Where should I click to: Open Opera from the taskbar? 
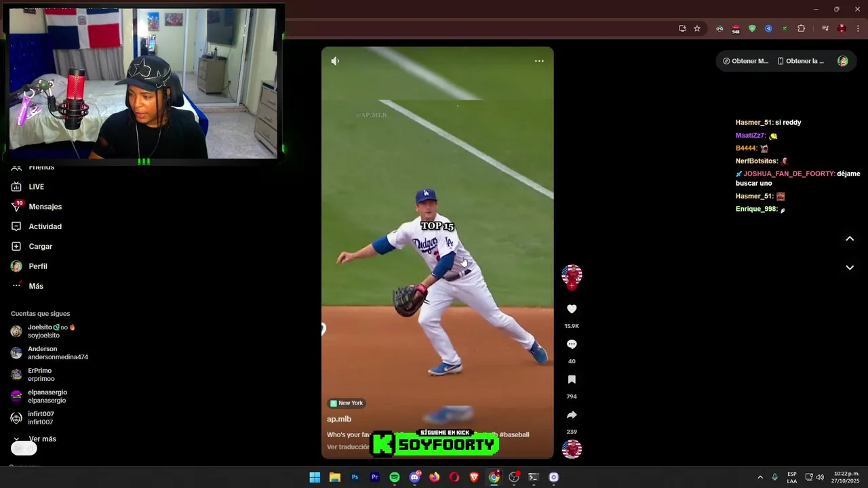tap(454, 477)
